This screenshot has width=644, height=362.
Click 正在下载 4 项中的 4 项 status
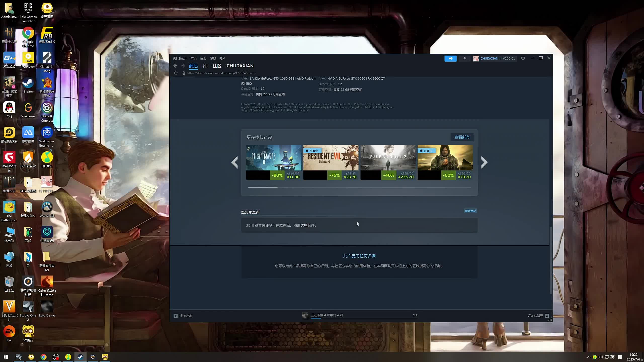point(327,315)
